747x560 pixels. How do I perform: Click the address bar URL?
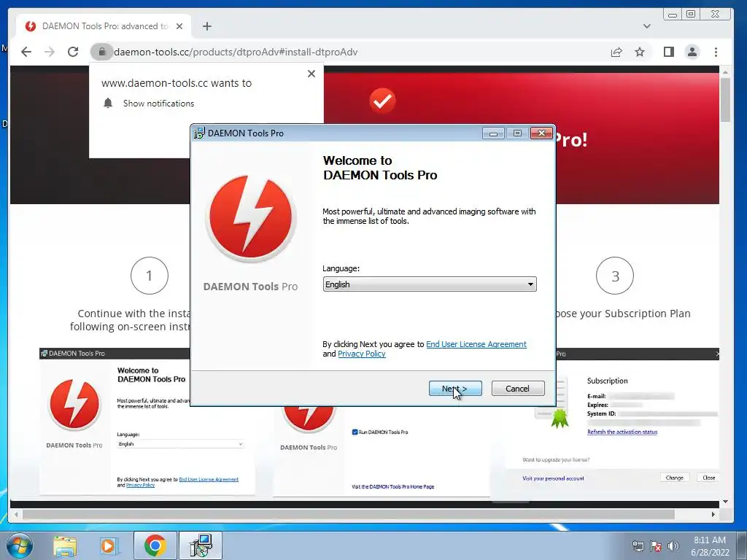(x=236, y=52)
